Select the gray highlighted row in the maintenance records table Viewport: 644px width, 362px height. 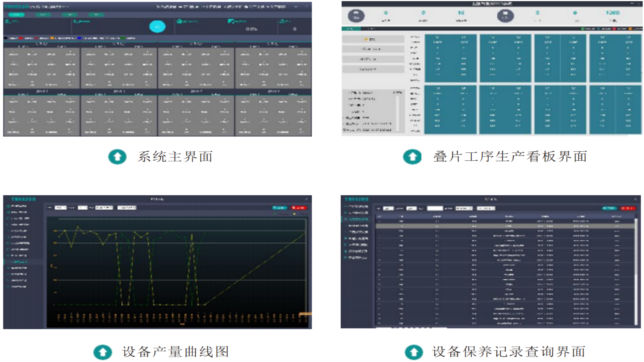[x=505, y=226]
